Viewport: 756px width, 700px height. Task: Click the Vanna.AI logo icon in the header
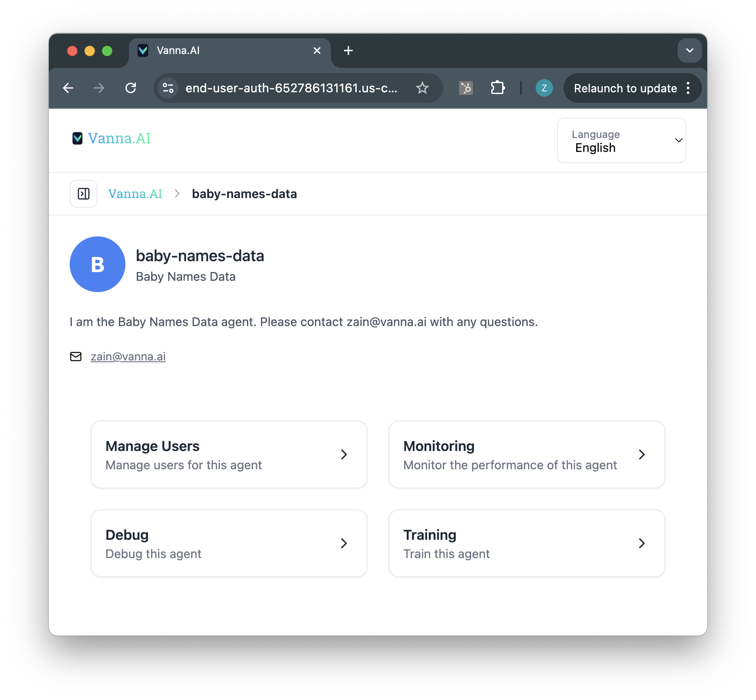click(x=78, y=138)
